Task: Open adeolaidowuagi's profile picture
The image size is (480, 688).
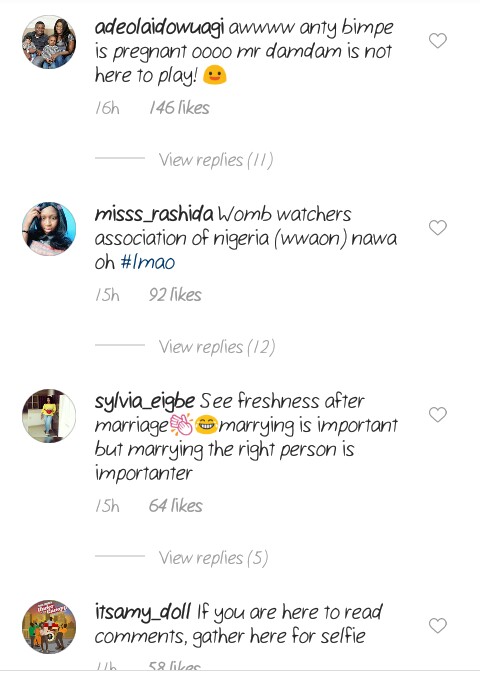Action: (49, 42)
